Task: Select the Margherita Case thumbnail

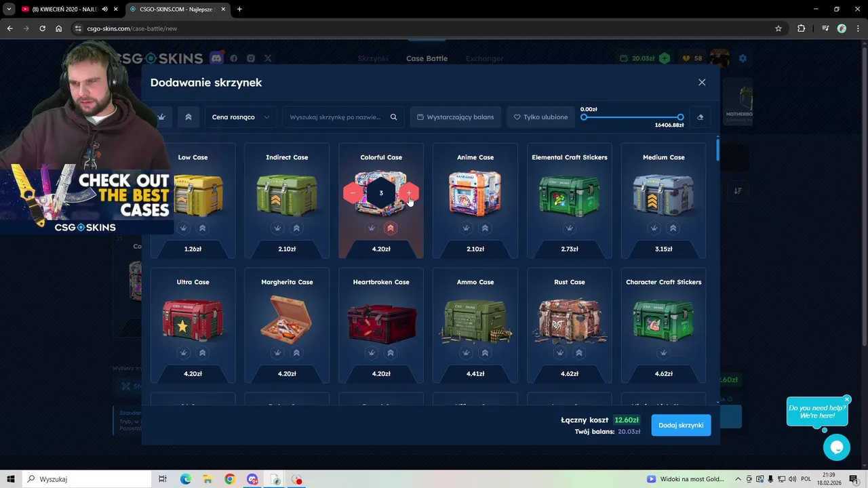Action: pyautogui.click(x=287, y=319)
